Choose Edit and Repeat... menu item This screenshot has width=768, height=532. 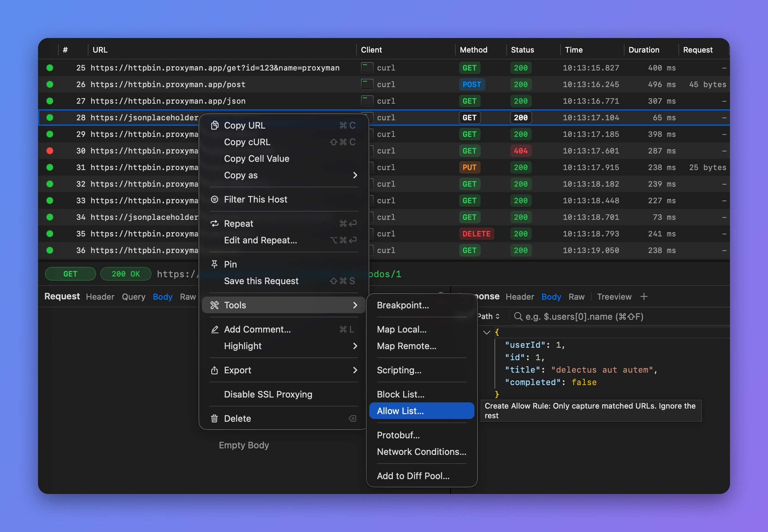pyautogui.click(x=284, y=240)
